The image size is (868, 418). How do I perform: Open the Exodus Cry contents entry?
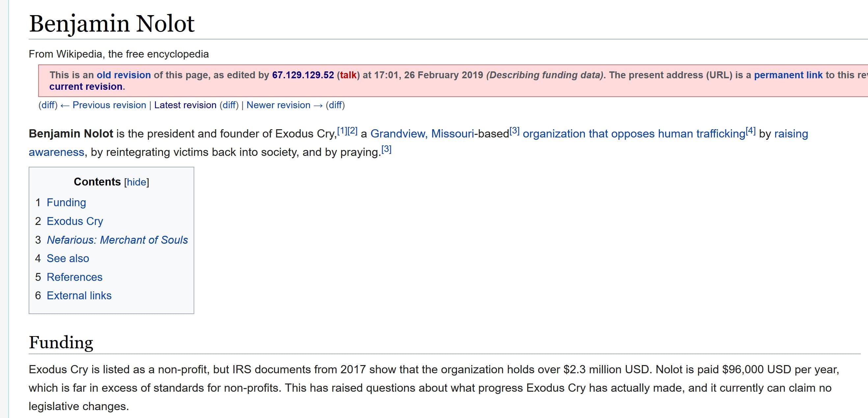[x=74, y=221]
